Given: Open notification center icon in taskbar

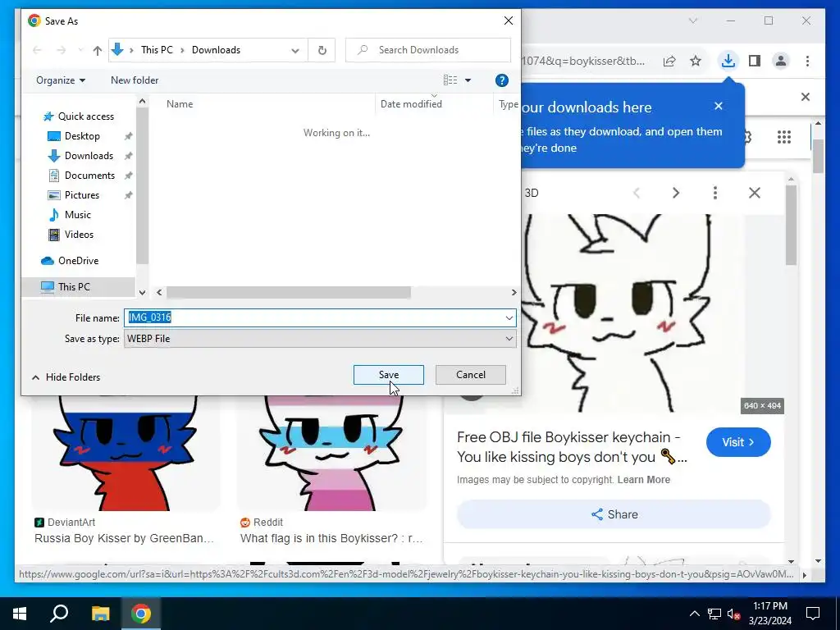Looking at the screenshot, I should 813,614.
